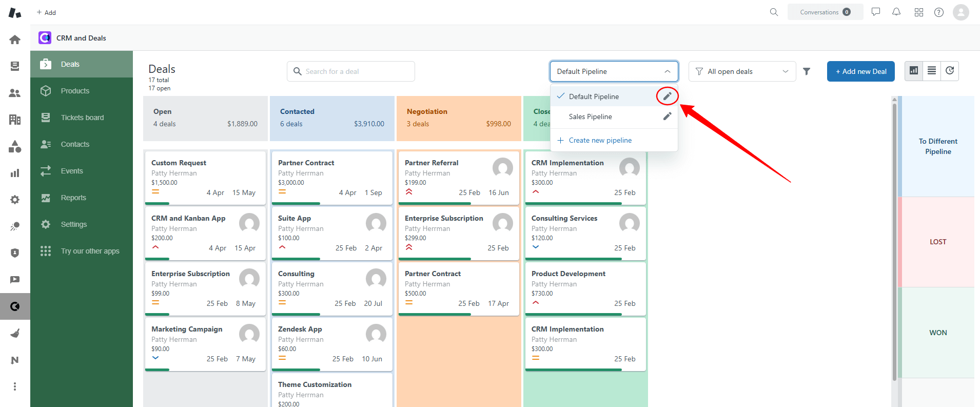Click the pencil icon beside Default Pipeline
This screenshot has width=980, height=407.
pos(667,96)
